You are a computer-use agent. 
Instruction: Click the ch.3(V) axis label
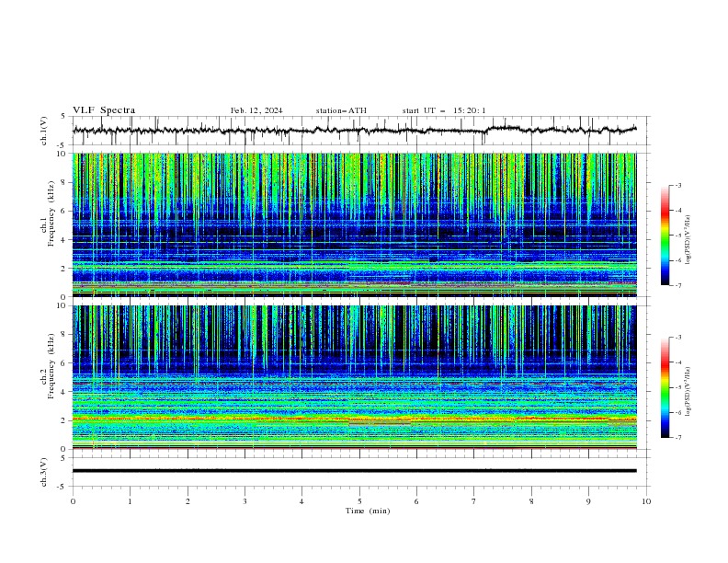pyautogui.click(x=44, y=472)
